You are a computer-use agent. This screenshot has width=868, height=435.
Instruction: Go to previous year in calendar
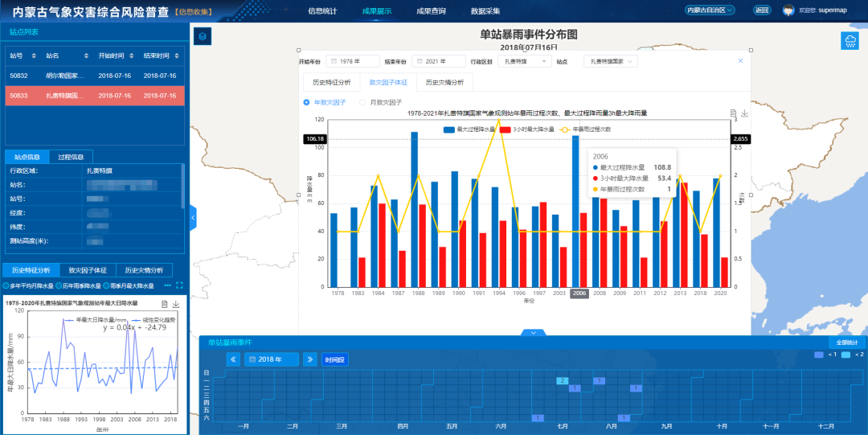pos(233,359)
